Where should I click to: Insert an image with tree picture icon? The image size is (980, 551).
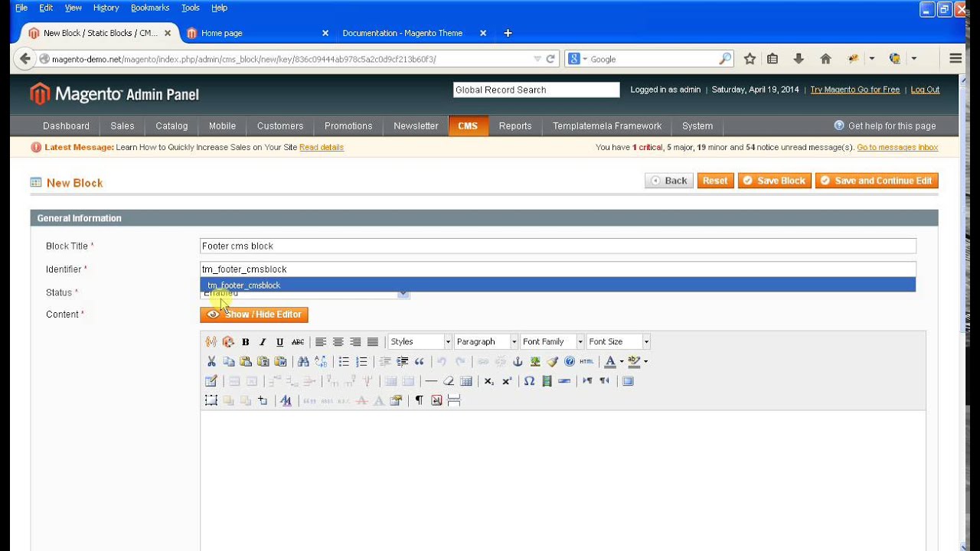click(535, 361)
